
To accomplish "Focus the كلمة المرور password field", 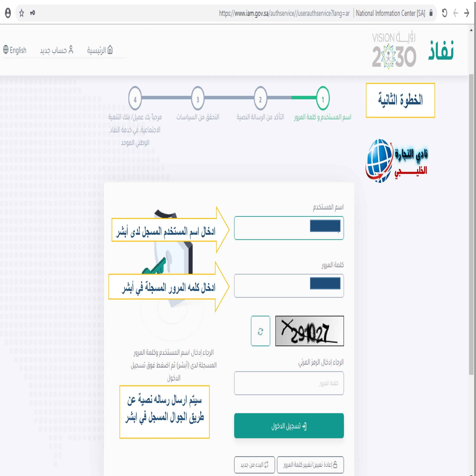I will pyautogui.click(x=289, y=286).
